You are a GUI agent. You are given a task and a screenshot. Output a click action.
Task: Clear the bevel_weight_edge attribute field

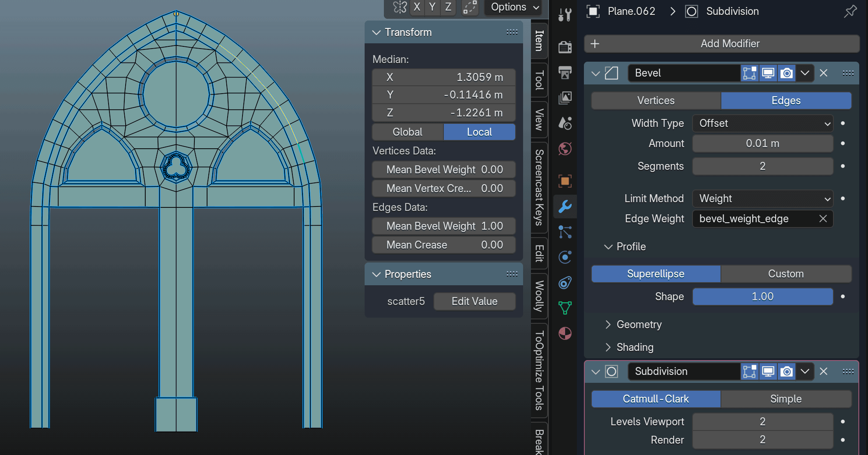823,219
